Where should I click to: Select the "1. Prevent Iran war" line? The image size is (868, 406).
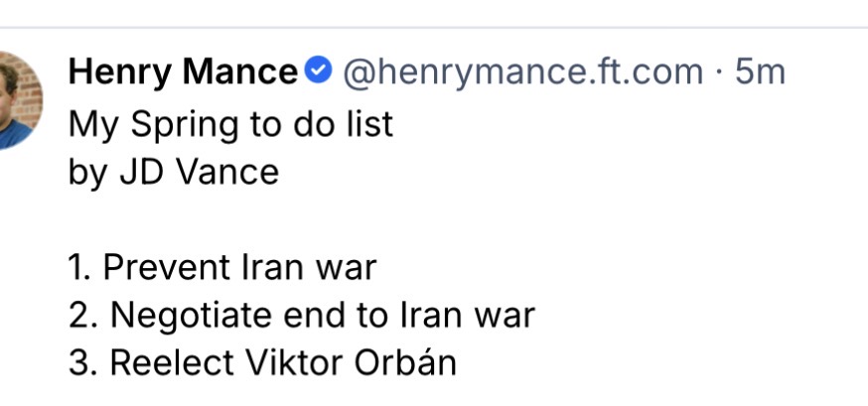[x=223, y=267]
